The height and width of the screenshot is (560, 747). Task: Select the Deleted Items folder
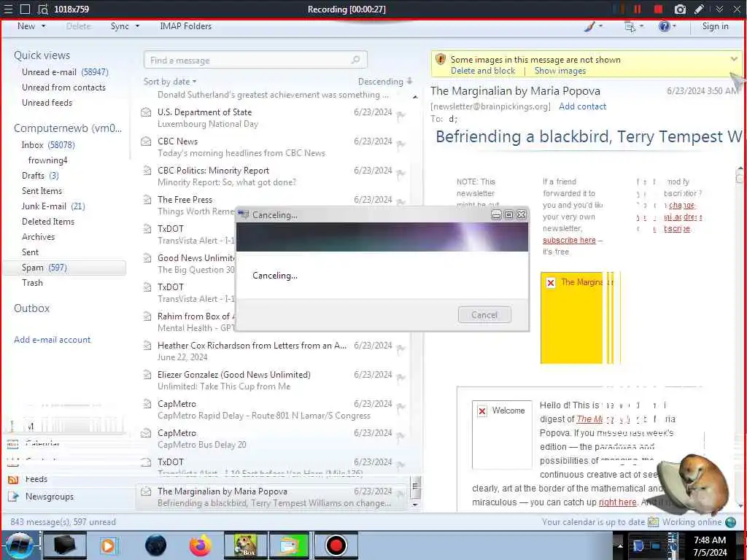click(x=48, y=222)
